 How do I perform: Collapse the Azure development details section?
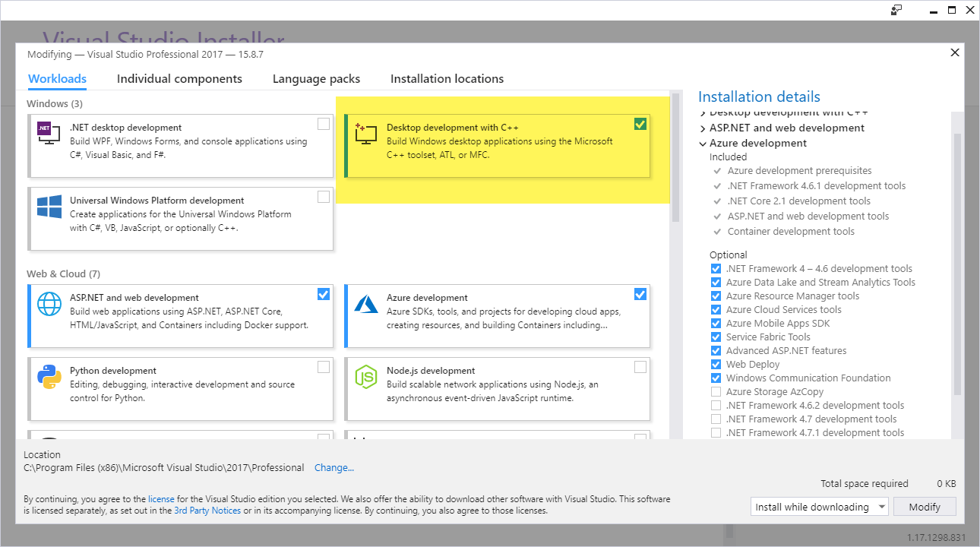click(703, 144)
